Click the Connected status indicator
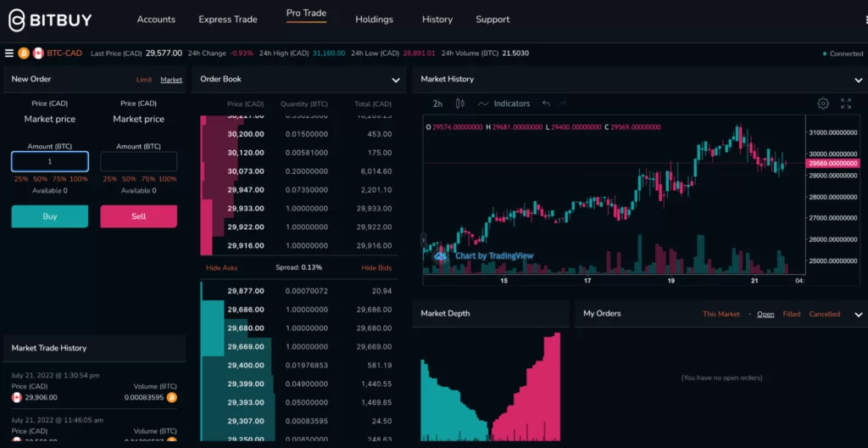 coord(843,53)
